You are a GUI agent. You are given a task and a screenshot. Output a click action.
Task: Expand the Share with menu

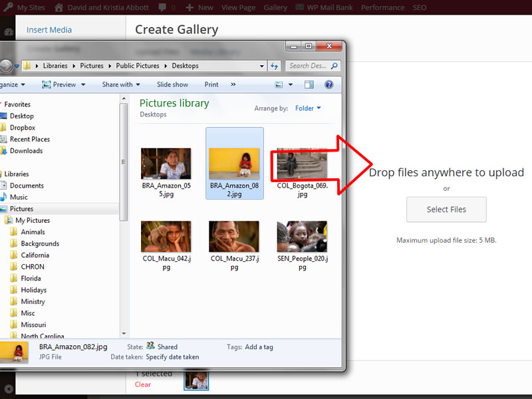(x=121, y=84)
